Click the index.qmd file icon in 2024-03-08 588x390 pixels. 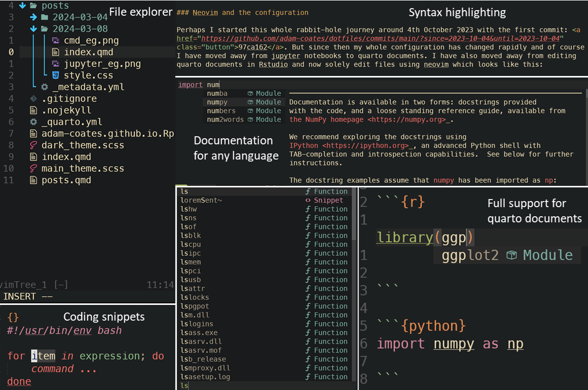[x=55, y=52]
